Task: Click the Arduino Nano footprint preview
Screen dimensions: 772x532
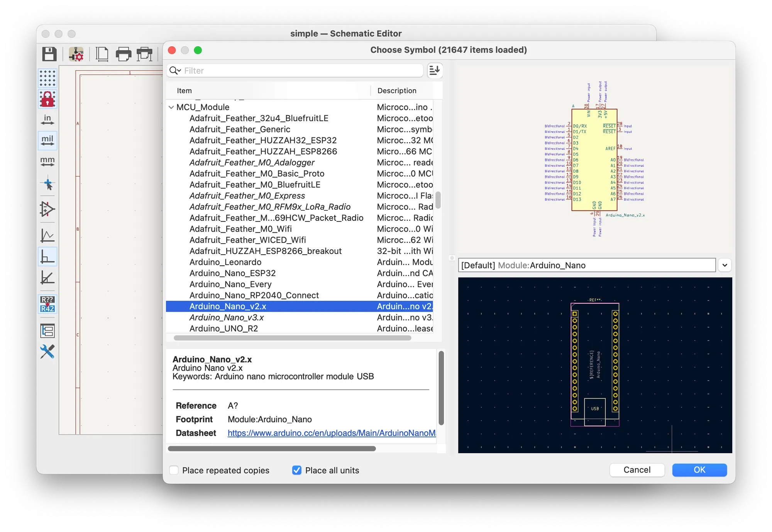Action: click(595, 365)
